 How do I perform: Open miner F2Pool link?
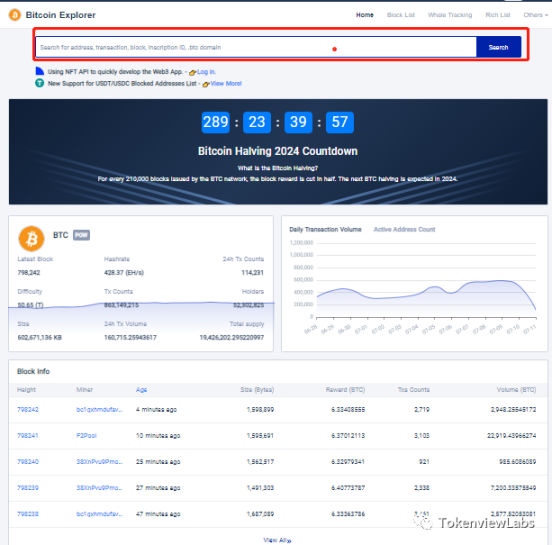tap(86, 436)
